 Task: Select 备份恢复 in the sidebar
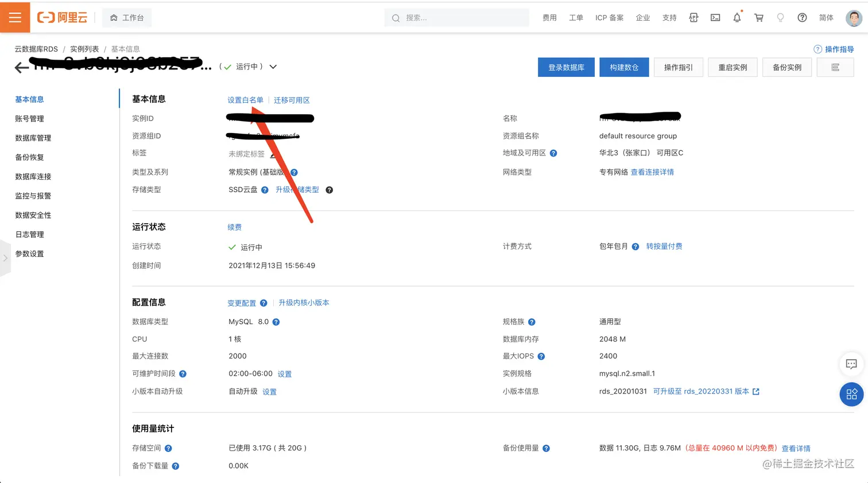[x=29, y=157]
